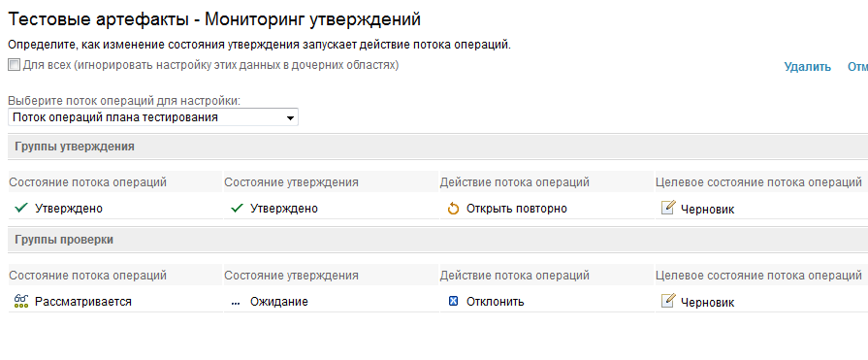Screen dimensions: 868x360
Task: Click the ellipsis icon next to Ожидание
Action: 236,303
